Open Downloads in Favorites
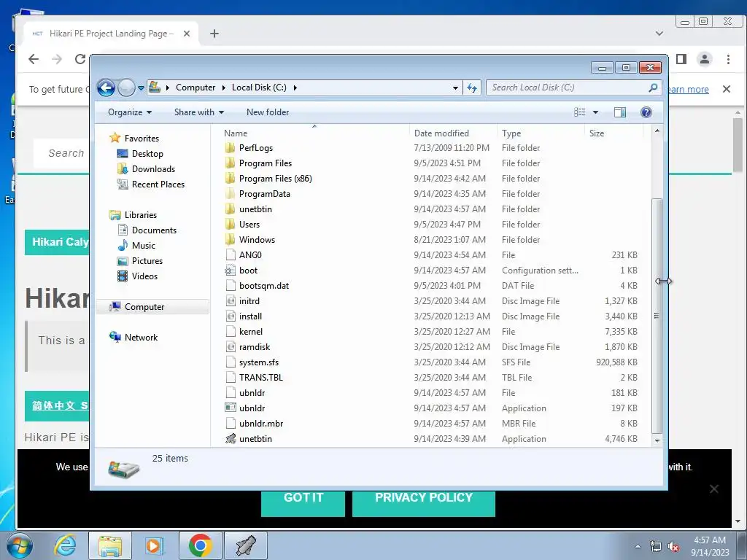747x560 pixels. coord(153,169)
